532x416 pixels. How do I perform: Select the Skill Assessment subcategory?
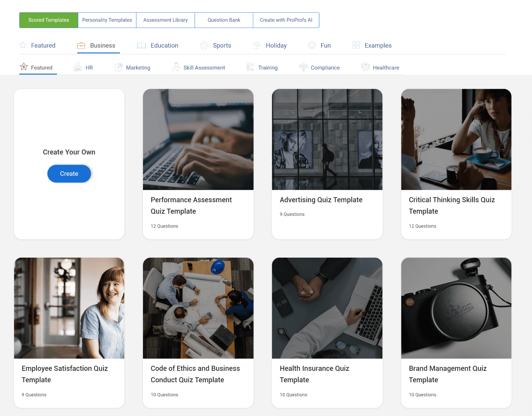204,68
